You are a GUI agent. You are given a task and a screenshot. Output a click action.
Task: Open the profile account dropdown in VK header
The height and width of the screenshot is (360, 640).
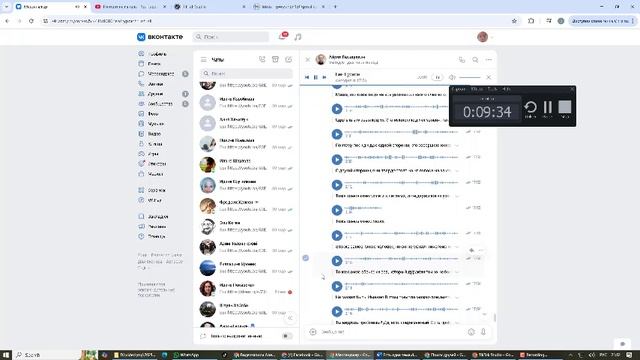(485, 37)
